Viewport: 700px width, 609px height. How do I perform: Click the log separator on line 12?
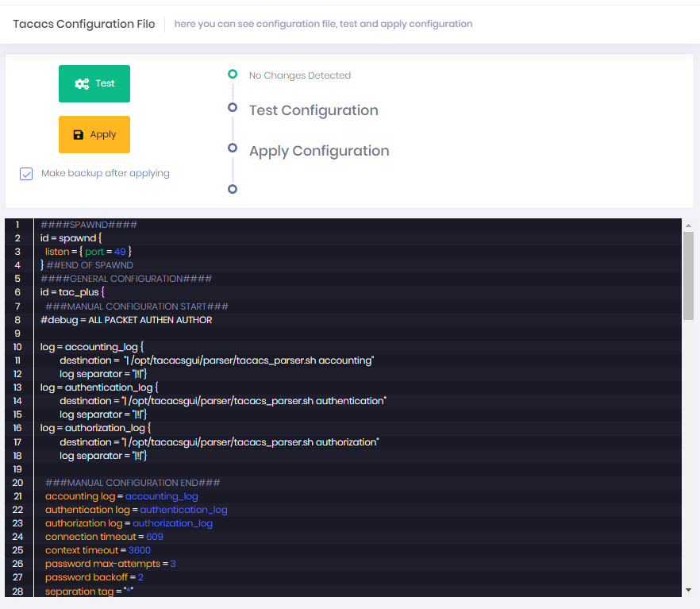click(103, 374)
